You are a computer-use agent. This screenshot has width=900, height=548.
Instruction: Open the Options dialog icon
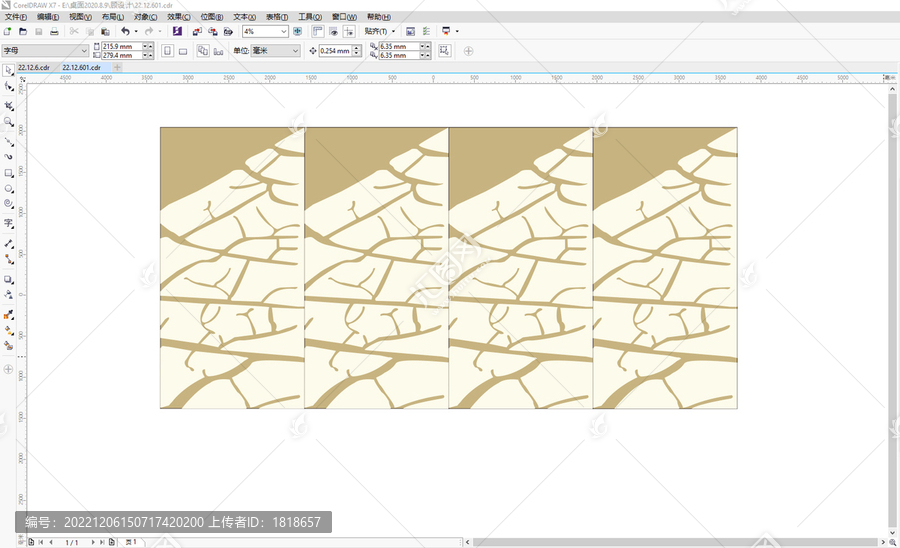pyautogui.click(x=410, y=32)
